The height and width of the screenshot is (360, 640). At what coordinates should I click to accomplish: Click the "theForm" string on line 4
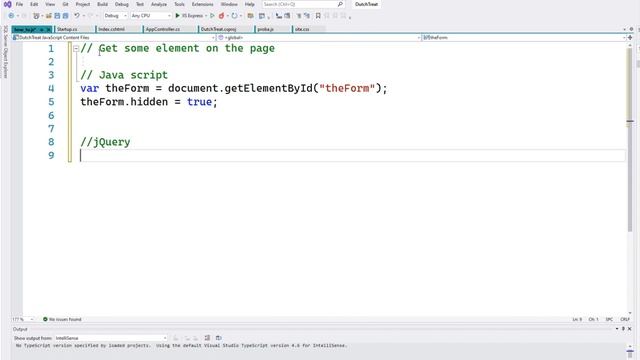point(347,88)
